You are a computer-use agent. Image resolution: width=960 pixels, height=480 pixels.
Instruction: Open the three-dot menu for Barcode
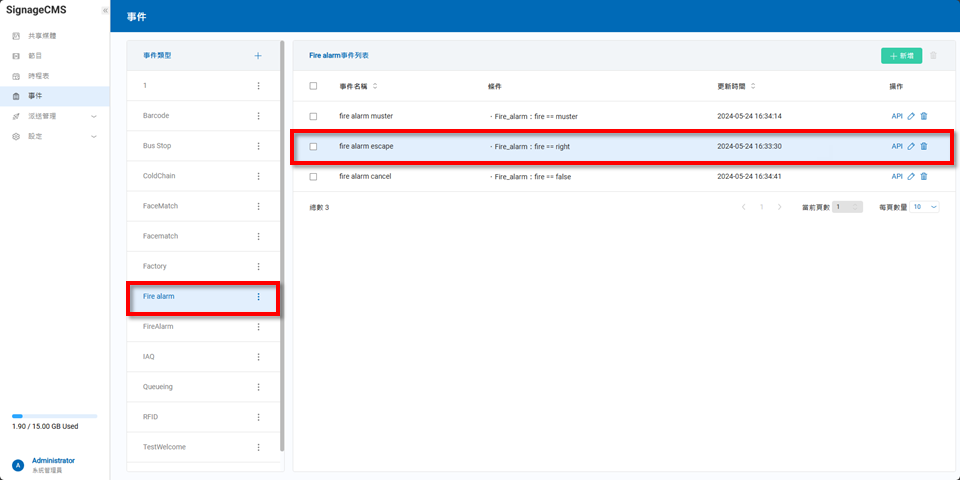258,116
